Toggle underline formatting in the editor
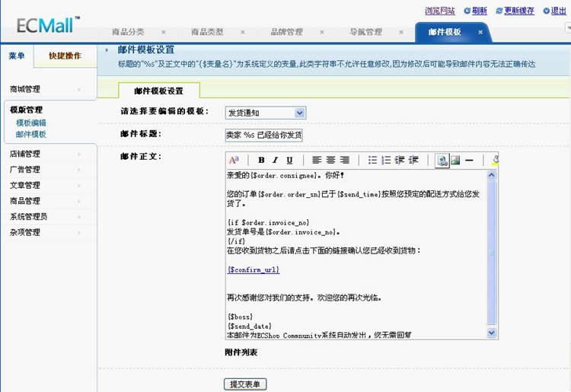The height and width of the screenshot is (392, 571). coord(289,161)
